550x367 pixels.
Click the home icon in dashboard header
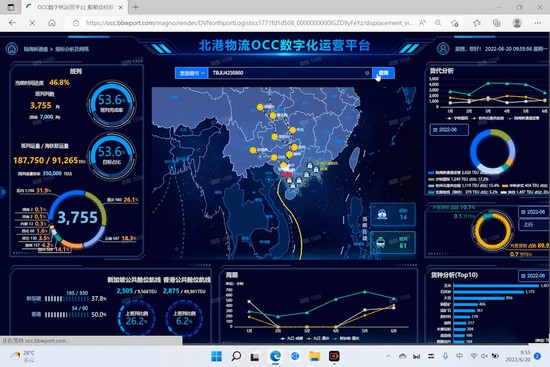[12, 49]
